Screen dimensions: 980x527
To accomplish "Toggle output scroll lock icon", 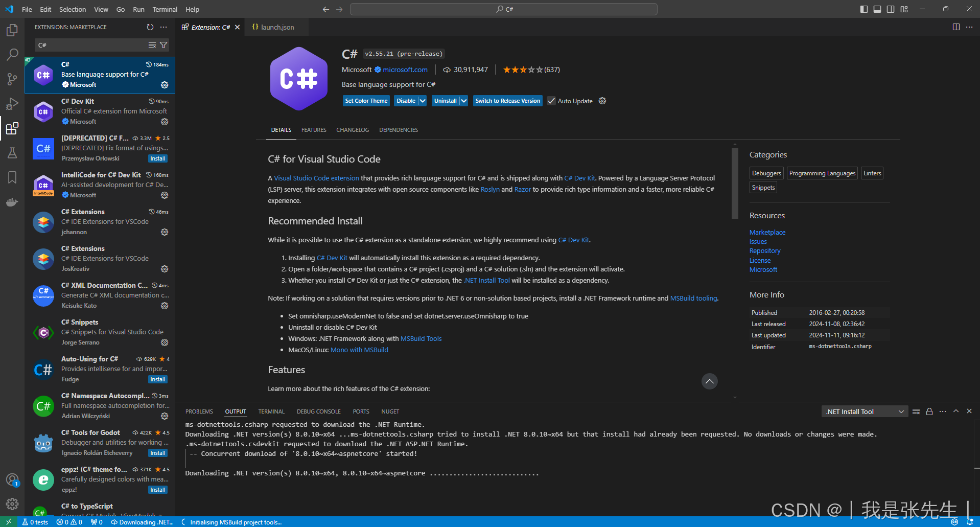I will (x=929, y=411).
